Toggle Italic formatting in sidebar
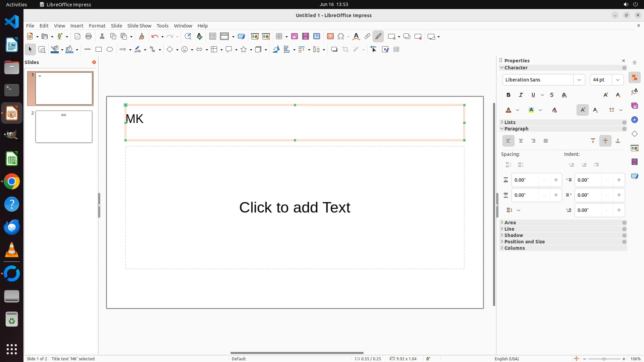The image size is (644, 362). [521, 95]
